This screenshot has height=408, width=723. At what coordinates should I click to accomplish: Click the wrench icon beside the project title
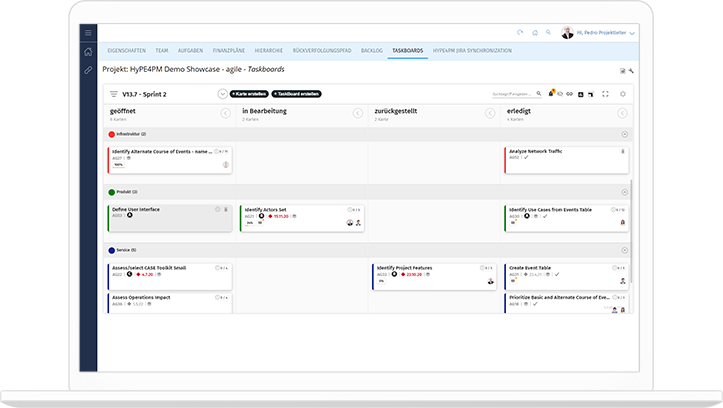631,71
